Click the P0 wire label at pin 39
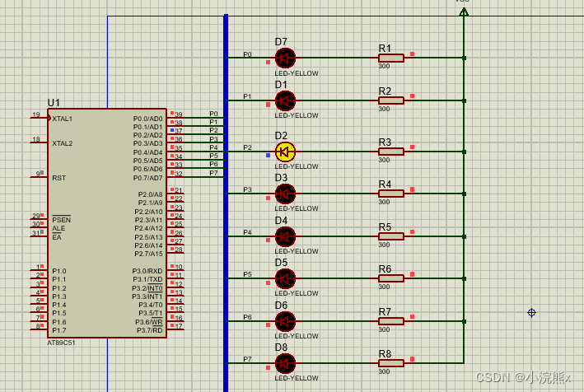The height and width of the screenshot is (392, 584). coord(213,114)
